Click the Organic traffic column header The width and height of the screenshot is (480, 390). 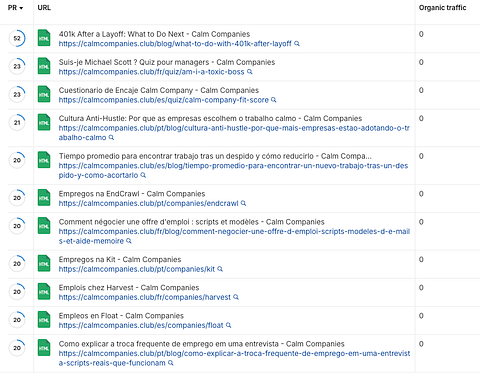[x=442, y=8]
